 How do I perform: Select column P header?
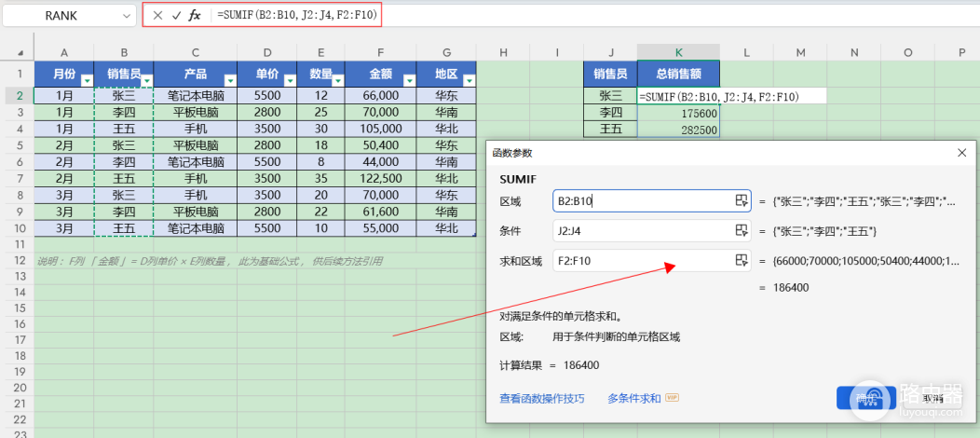pos(961,53)
